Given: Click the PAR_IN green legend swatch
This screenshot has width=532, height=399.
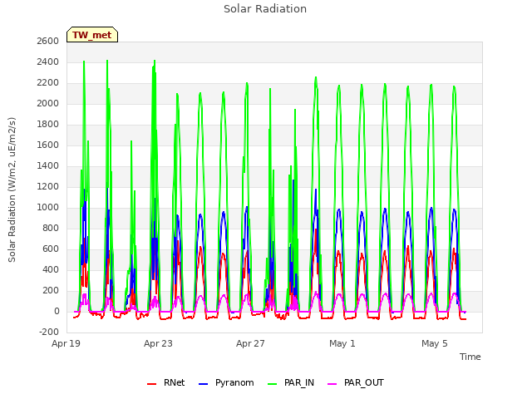Looking at the screenshot, I should (273, 384).
